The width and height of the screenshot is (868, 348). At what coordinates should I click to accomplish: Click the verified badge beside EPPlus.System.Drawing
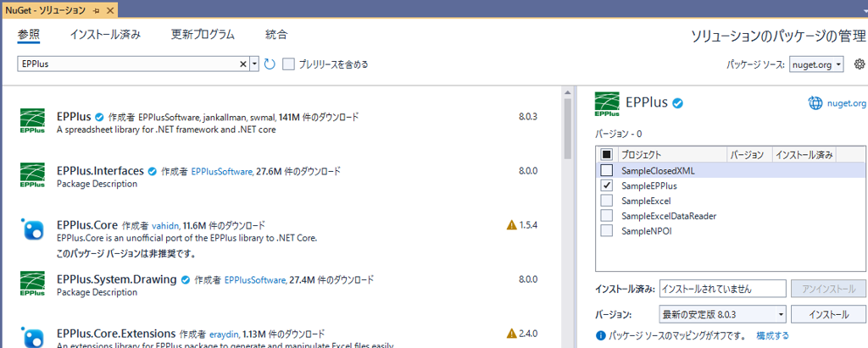[x=186, y=280]
